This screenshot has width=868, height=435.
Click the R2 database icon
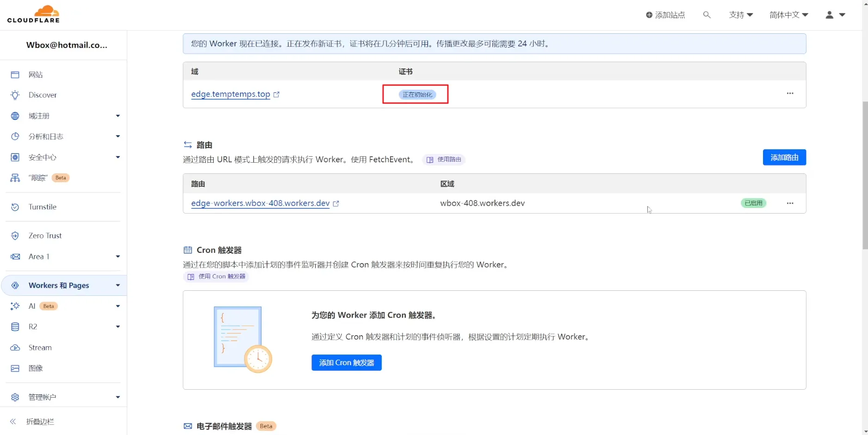click(15, 327)
